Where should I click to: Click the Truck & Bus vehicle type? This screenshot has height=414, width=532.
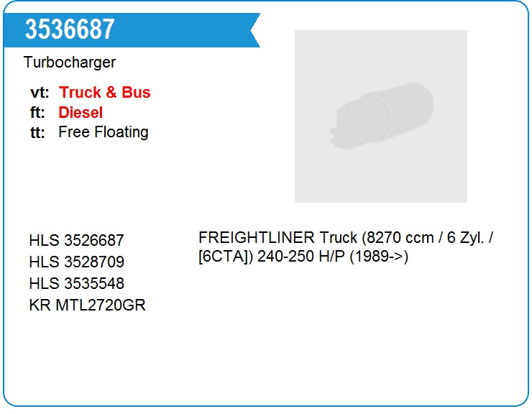[104, 92]
